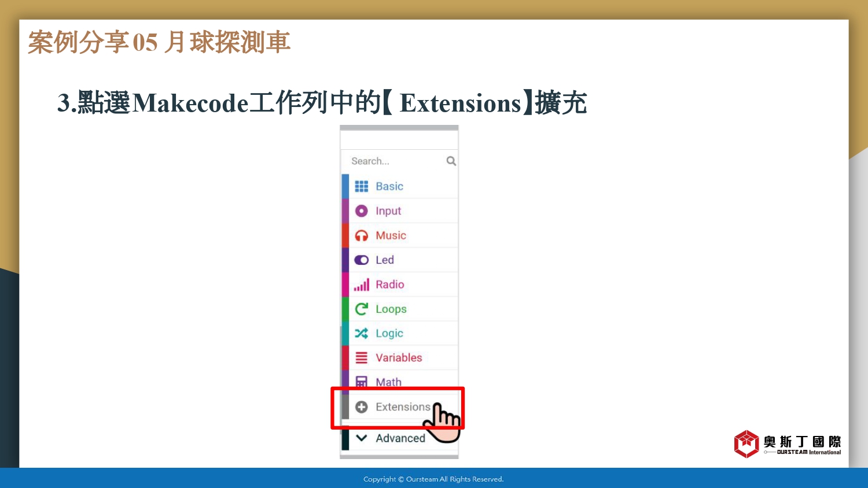Select the Led category
The height and width of the screenshot is (488, 868).
click(x=400, y=260)
